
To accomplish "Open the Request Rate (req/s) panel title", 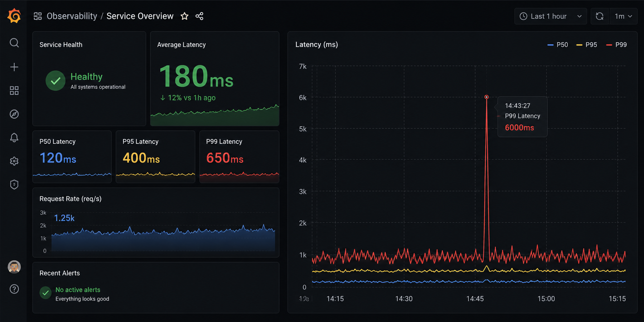I will point(70,199).
